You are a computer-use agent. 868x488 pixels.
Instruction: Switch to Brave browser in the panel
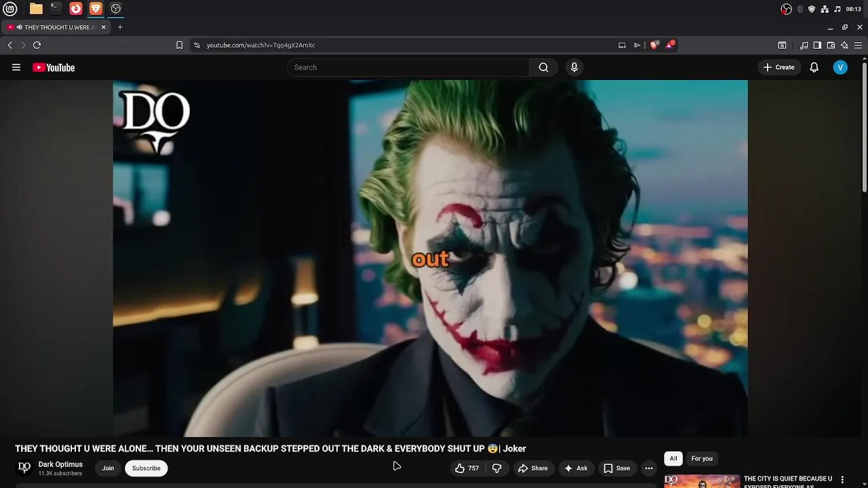click(x=96, y=9)
